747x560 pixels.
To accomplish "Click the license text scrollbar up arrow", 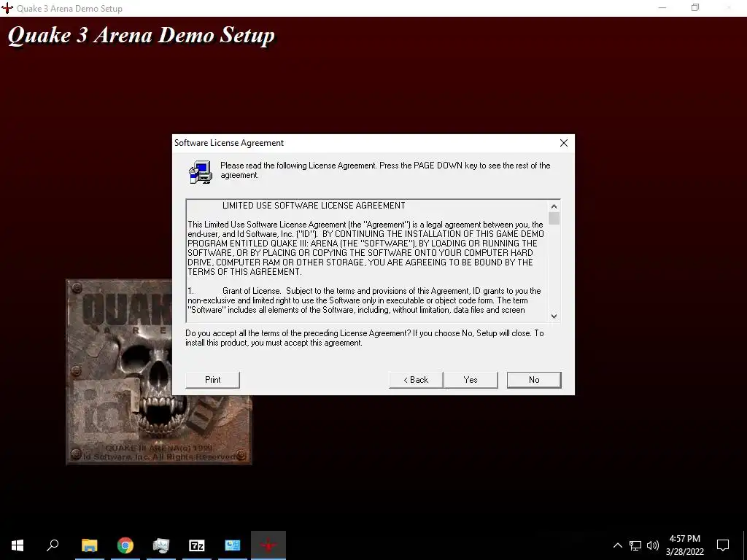I will point(554,206).
